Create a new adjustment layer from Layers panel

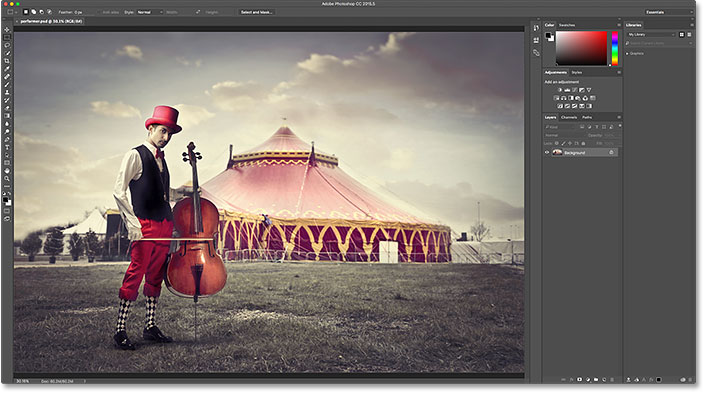pos(588,380)
